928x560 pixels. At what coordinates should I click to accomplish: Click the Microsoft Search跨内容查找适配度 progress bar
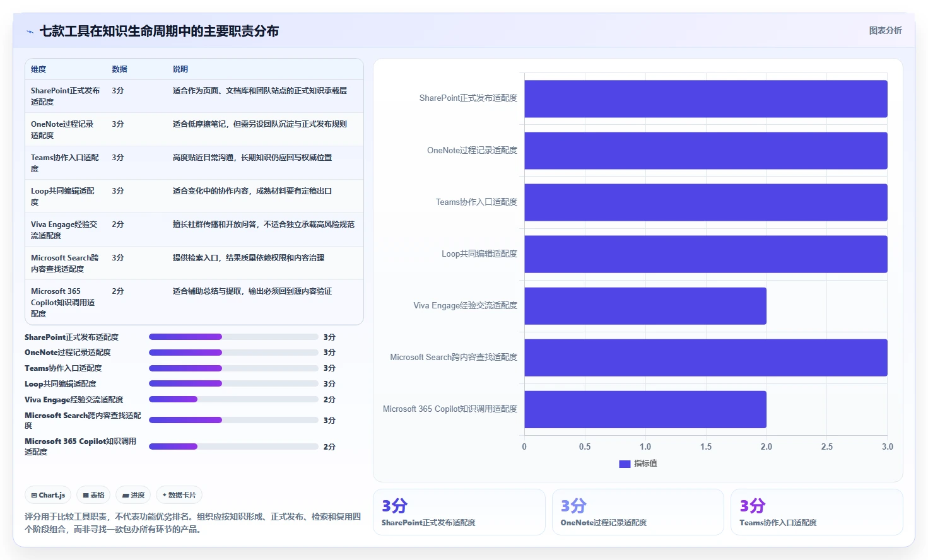click(x=233, y=420)
